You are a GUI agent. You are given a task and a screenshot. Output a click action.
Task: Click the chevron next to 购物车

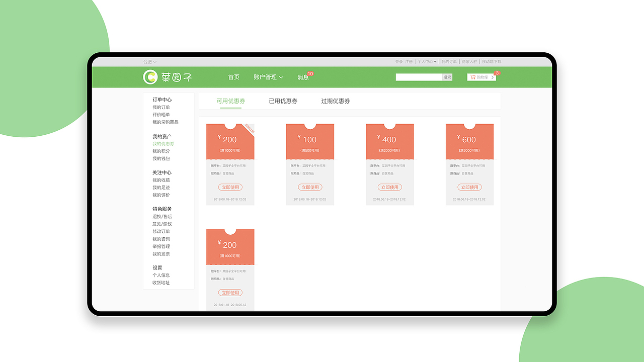tap(493, 77)
